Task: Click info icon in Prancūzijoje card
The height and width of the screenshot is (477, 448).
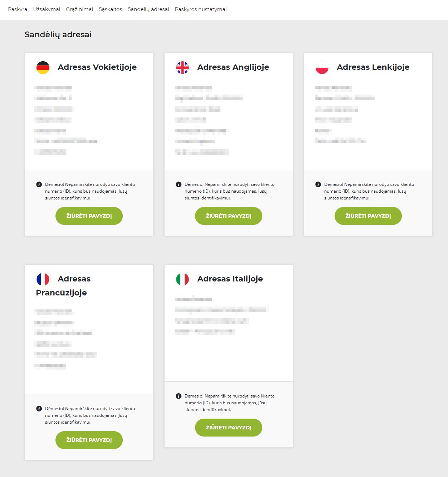Action: 39,409
